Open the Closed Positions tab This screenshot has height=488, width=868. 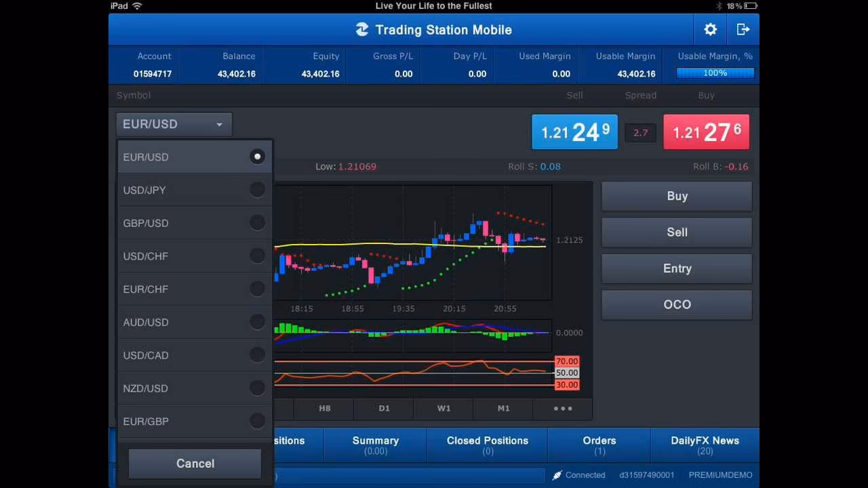(488, 445)
